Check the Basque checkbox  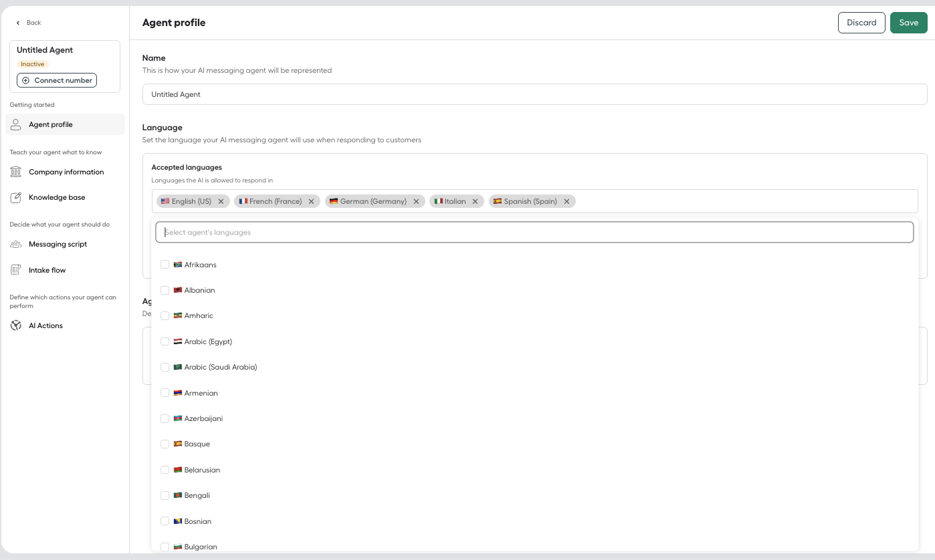click(165, 444)
